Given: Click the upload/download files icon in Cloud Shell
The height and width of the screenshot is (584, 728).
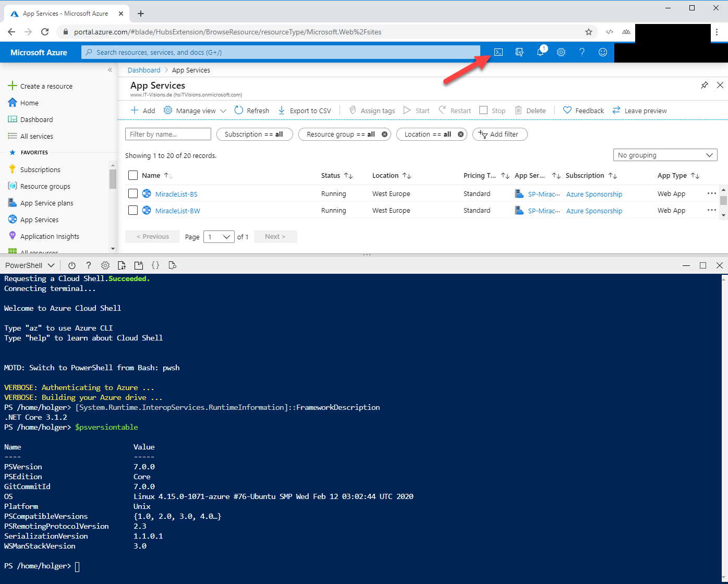Looking at the screenshot, I should pyautogui.click(x=122, y=265).
